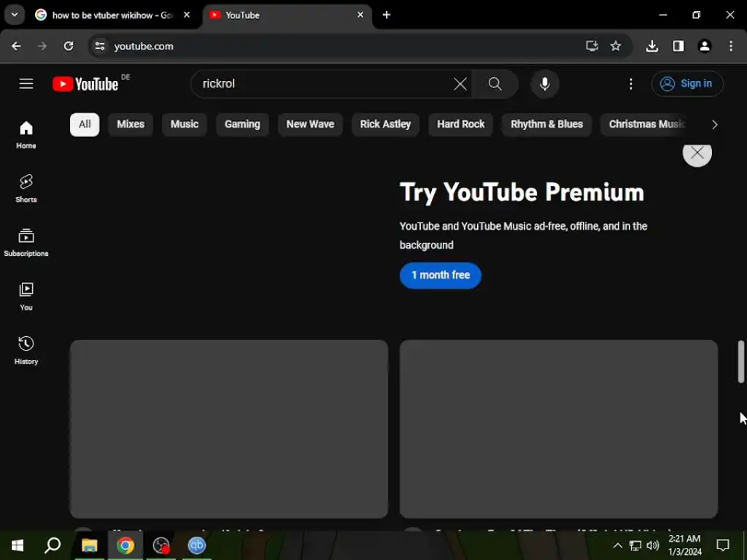The height and width of the screenshot is (560, 747).
Task: Dismiss the YouTube Premium promo banner
Action: [697, 153]
